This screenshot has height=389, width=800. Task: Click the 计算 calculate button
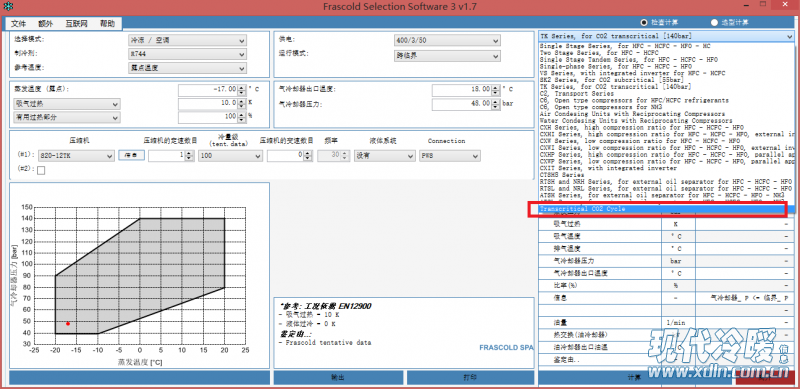pos(634,378)
